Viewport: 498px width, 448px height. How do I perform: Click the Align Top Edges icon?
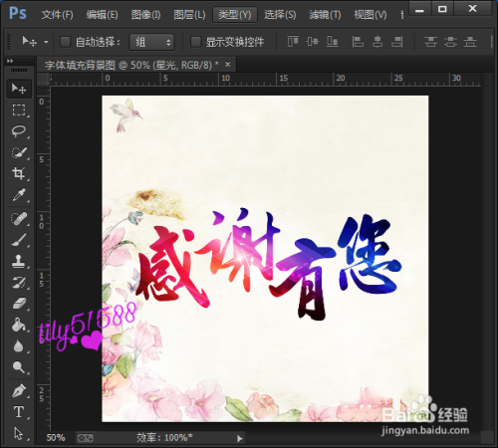293,42
